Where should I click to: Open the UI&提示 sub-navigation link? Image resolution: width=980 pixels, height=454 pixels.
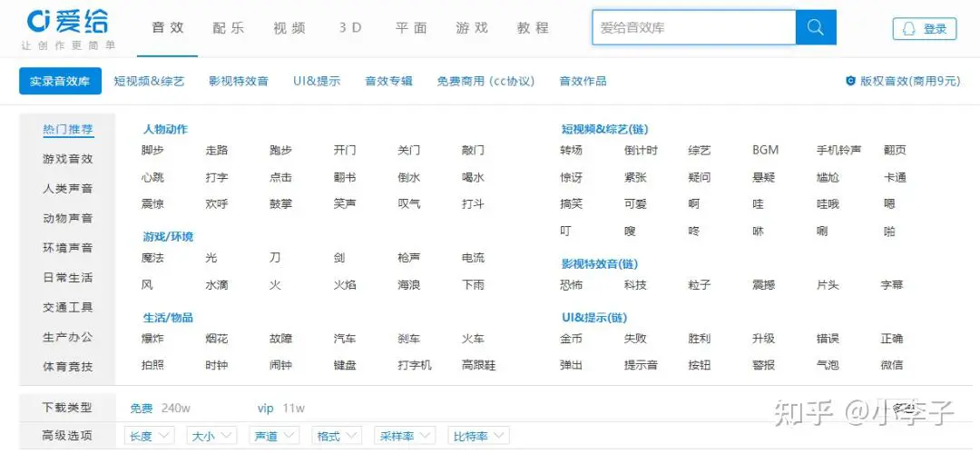click(317, 82)
